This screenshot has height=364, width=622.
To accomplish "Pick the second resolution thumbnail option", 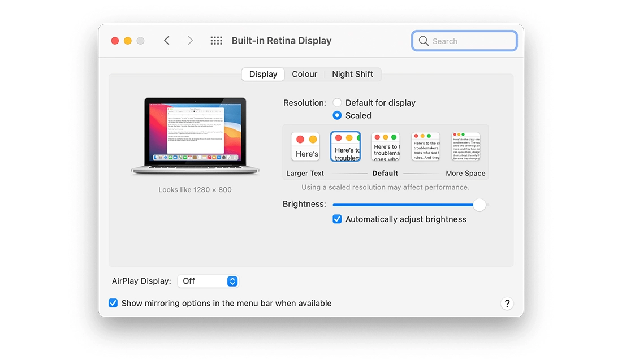I will coord(345,147).
